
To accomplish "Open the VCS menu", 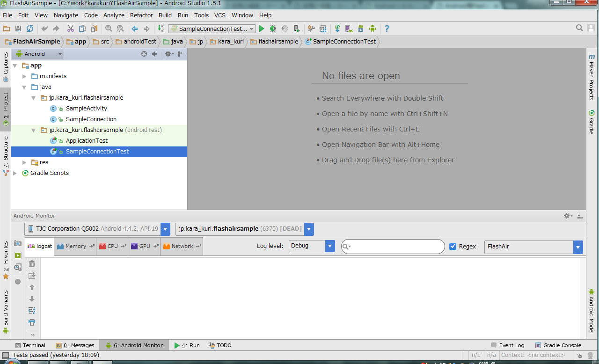I will pyautogui.click(x=220, y=15).
